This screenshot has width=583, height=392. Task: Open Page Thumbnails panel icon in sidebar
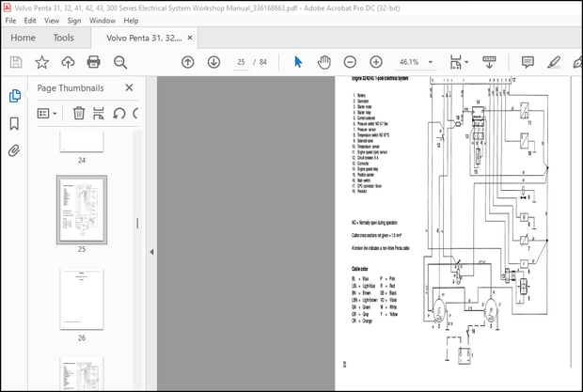(14, 96)
